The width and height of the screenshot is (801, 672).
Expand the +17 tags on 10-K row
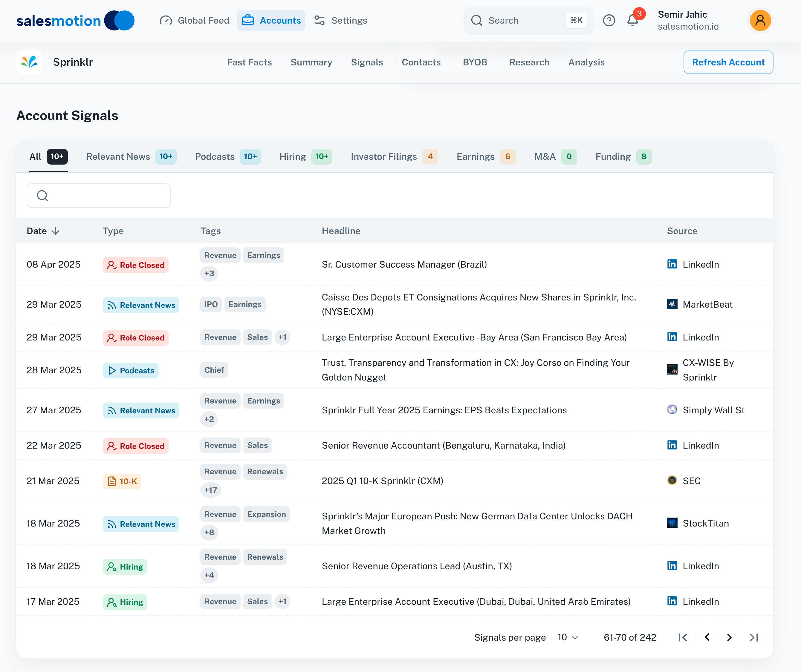[210, 490]
